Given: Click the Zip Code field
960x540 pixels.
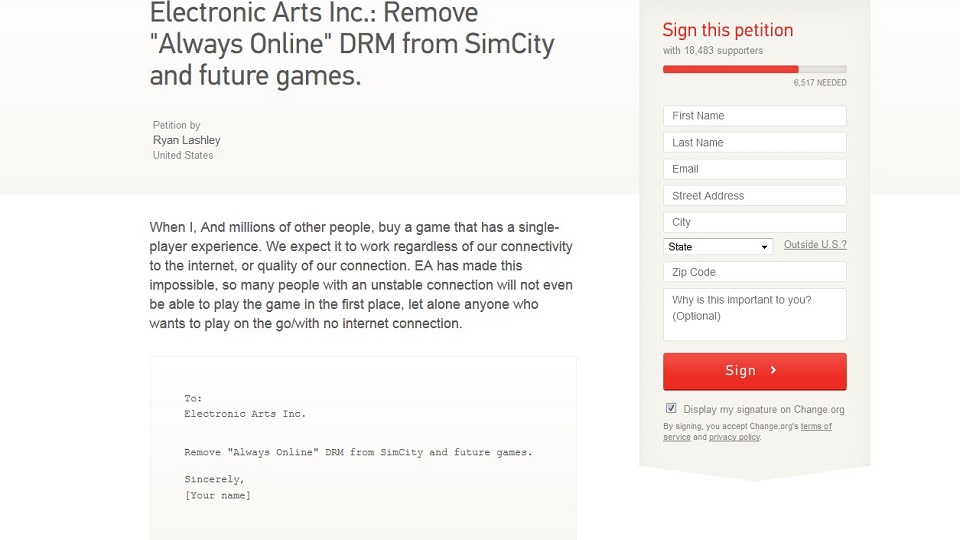Looking at the screenshot, I should click(754, 272).
